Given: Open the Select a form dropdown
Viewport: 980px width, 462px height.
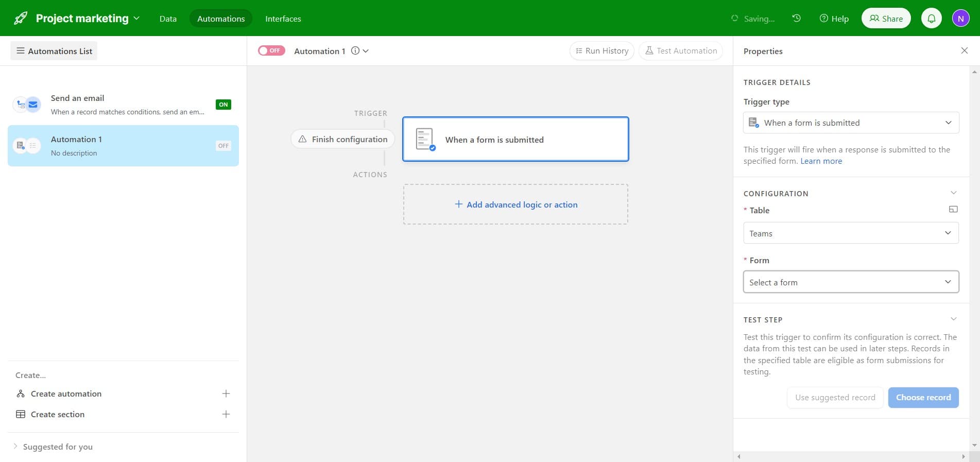Looking at the screenshot, I should coord(851,282).
